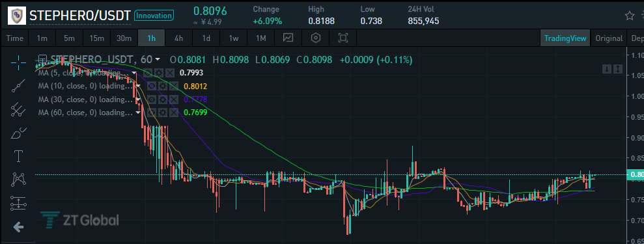This screenshot has width=644, height=244.
Task: Remove the MA 60 indicator
Action: tap(174, 113)
